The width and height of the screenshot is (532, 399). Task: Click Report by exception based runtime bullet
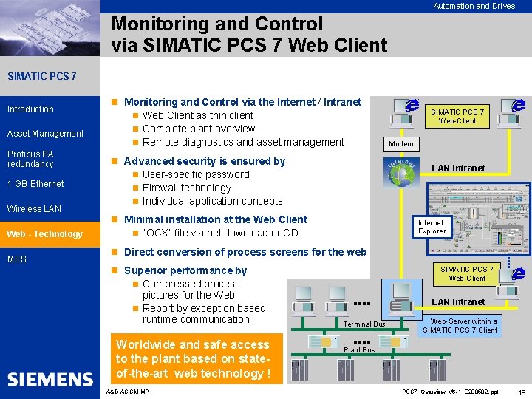pyautogui.click(x=204, y=314)
